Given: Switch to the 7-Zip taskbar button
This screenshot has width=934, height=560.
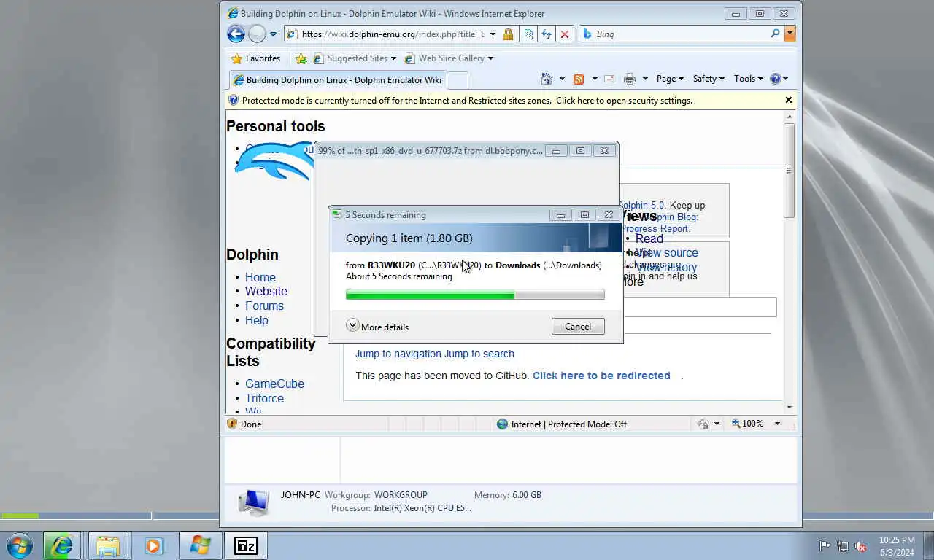Looking at the screenshot, I should 246,545.
